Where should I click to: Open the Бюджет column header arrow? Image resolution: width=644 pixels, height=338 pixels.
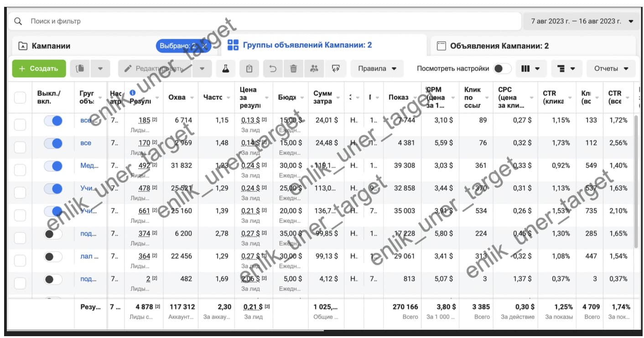(302, 97)
